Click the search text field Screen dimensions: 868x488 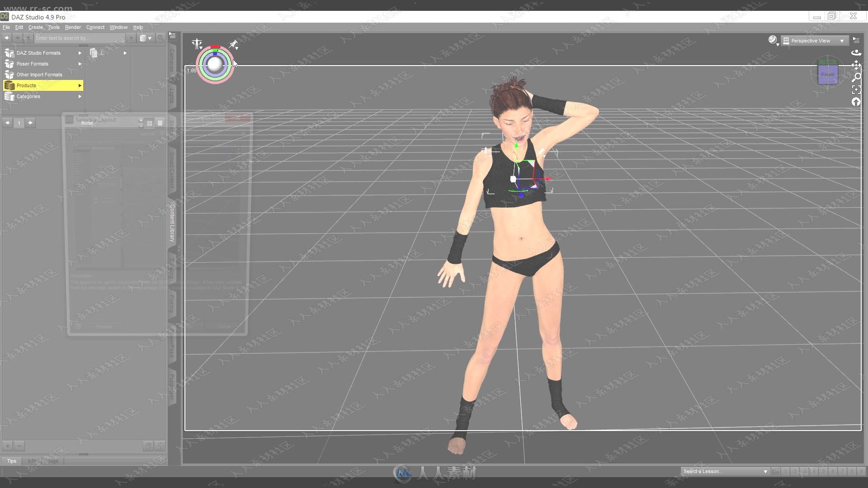pos(80,38)
